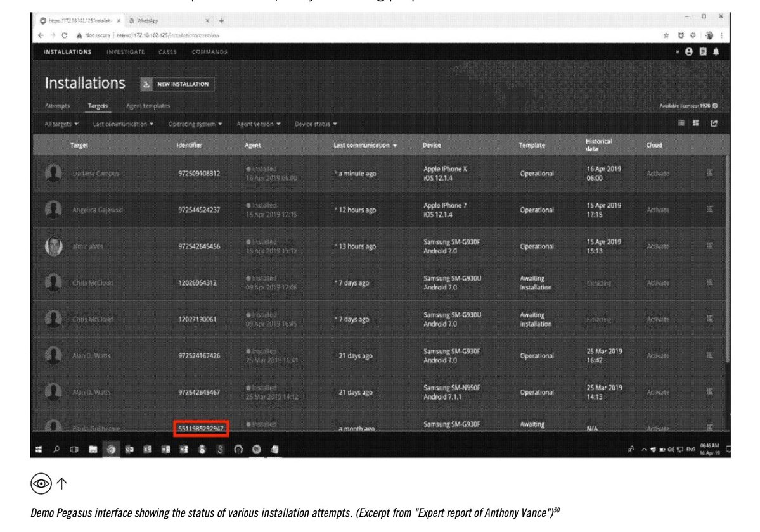Open Windows Start menu
Image resolution: width=760 pixels, height=532 pixels.
[x=39, y=449]
